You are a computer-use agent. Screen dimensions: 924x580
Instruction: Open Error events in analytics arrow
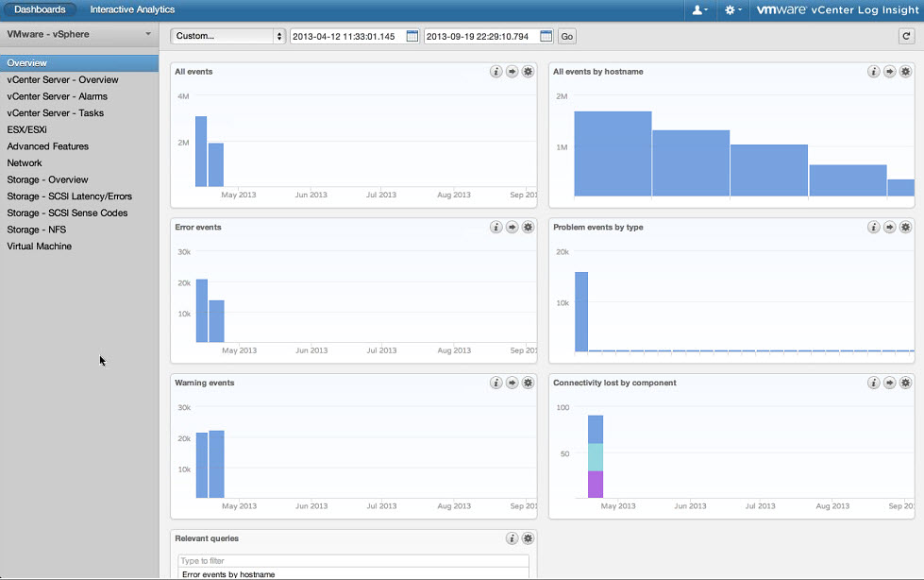coord(512,227)
